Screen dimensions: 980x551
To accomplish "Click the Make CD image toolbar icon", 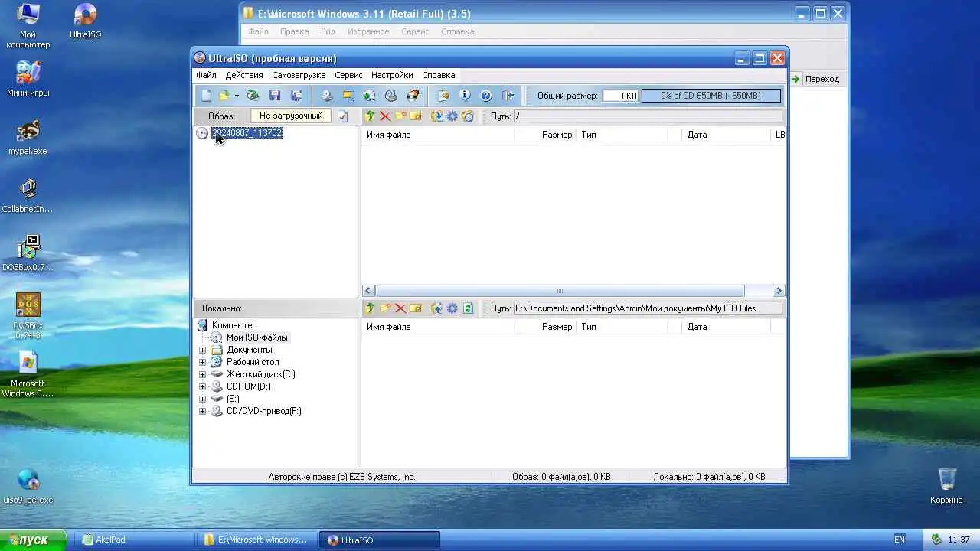I will [327, 96].
